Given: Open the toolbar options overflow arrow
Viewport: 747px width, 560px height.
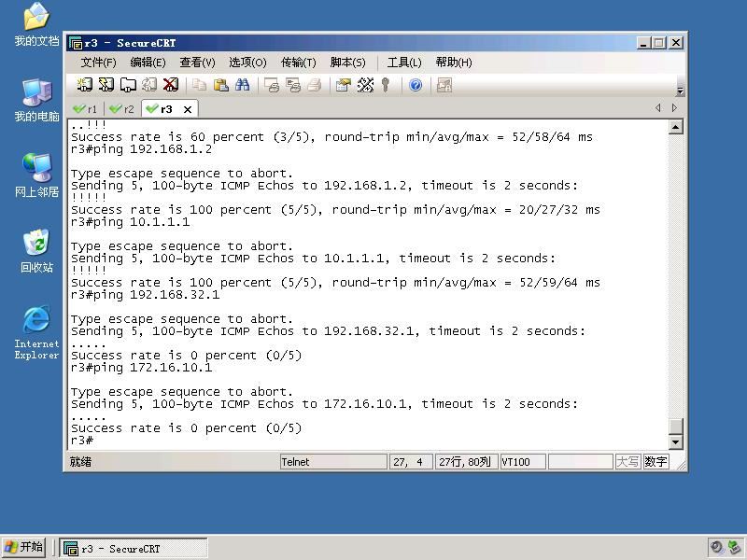Looking at the screenshot, I should coord(680,91).
